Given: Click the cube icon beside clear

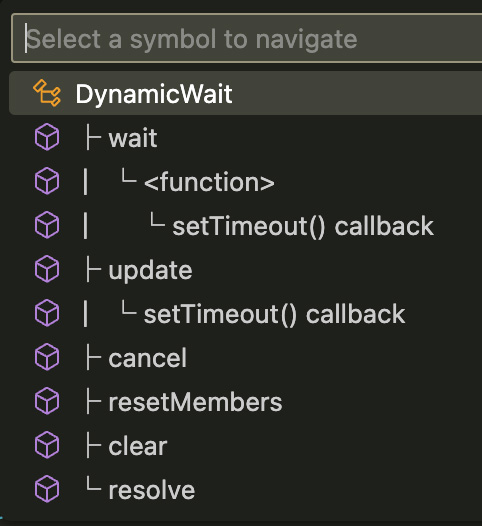Looking at the screenshot, I should (47, 444).
